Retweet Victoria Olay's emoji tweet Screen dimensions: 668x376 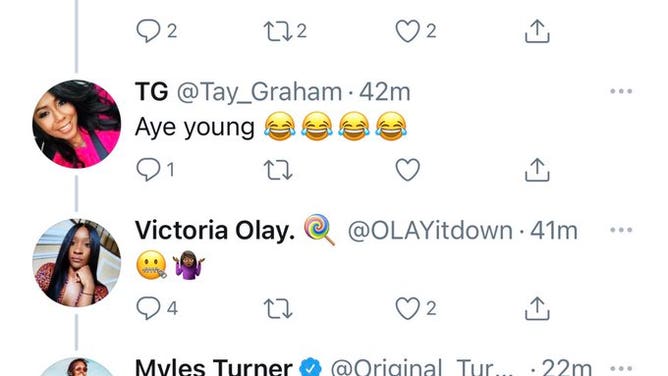click(278, 308)
